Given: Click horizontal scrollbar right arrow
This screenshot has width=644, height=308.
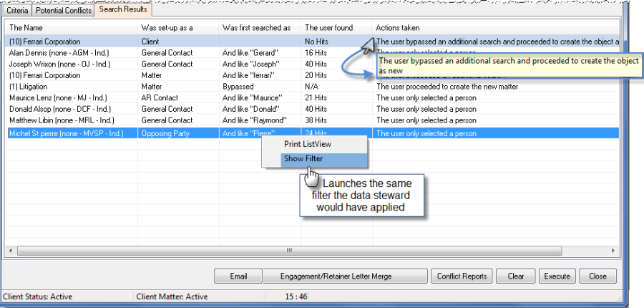Looking at the screenshot, I should [614, 251].
